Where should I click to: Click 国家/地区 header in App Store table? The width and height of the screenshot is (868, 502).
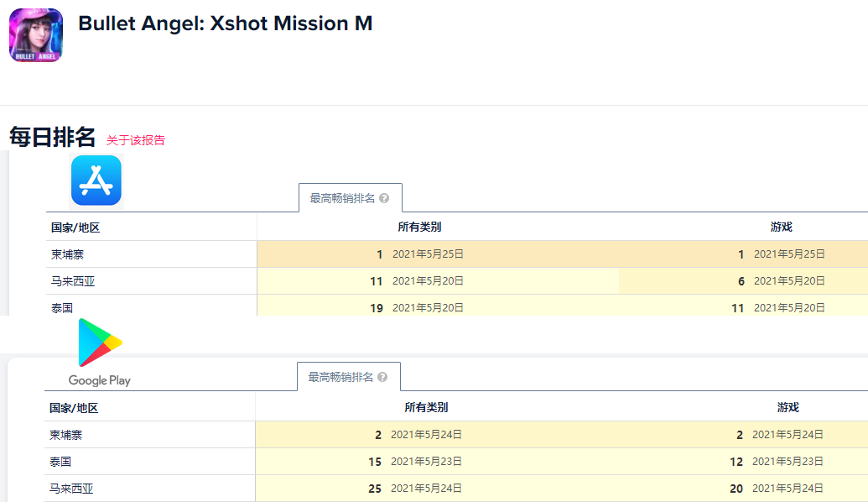point(75,227)
